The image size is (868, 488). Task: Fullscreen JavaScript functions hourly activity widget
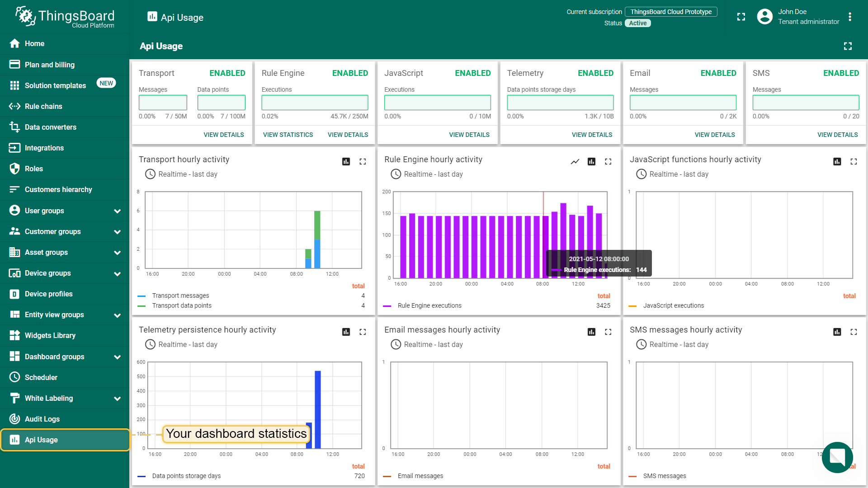tap(854, 161)
